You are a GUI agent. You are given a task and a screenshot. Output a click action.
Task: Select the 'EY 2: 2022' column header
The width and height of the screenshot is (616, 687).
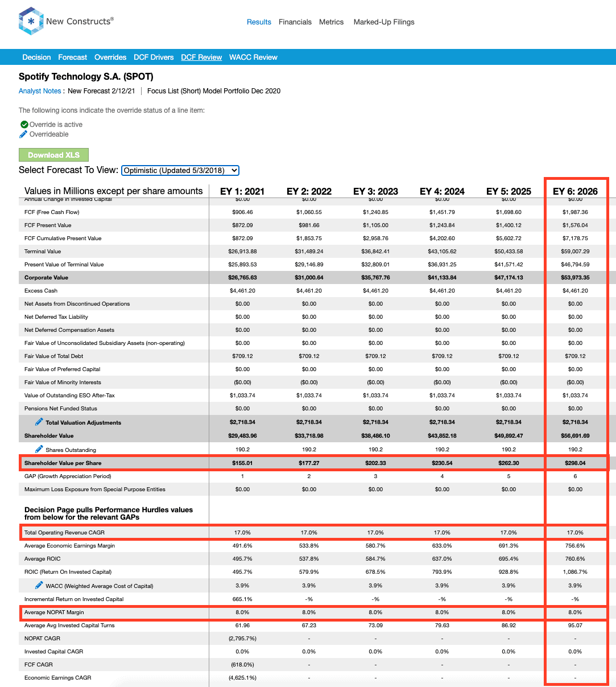(x=309, y=191)
